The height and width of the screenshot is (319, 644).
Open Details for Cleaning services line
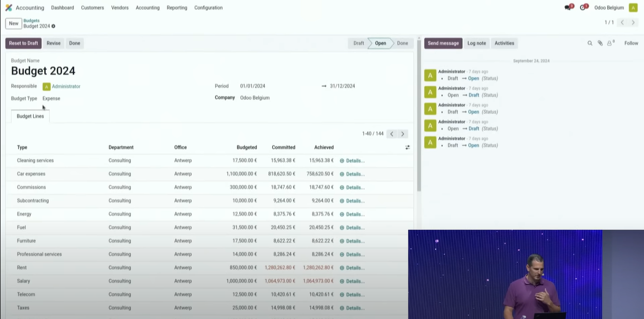coord(352,161)
